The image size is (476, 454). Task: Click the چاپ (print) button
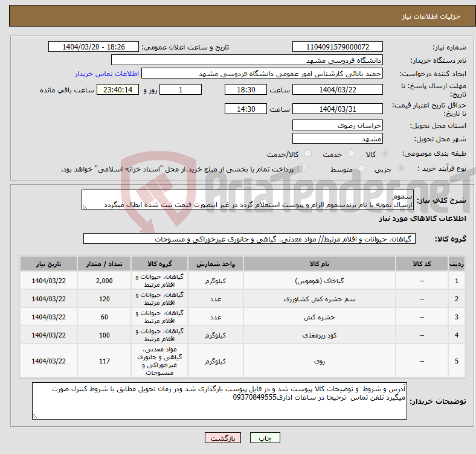tap(265, 438)
